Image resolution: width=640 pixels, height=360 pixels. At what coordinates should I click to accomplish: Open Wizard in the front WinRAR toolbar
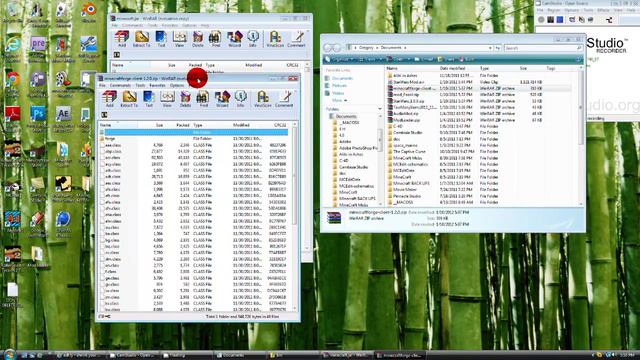point(222,99)
